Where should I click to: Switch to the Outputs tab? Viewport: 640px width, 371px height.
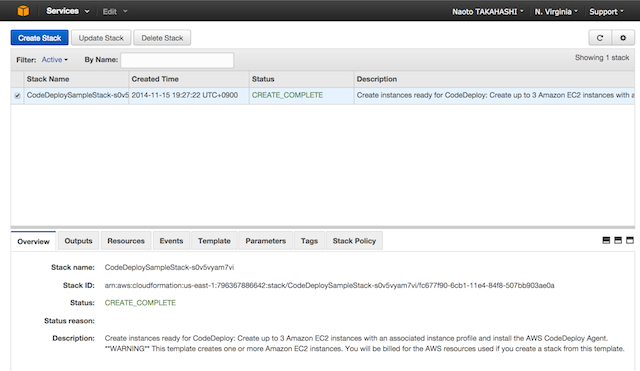[78, 241]
